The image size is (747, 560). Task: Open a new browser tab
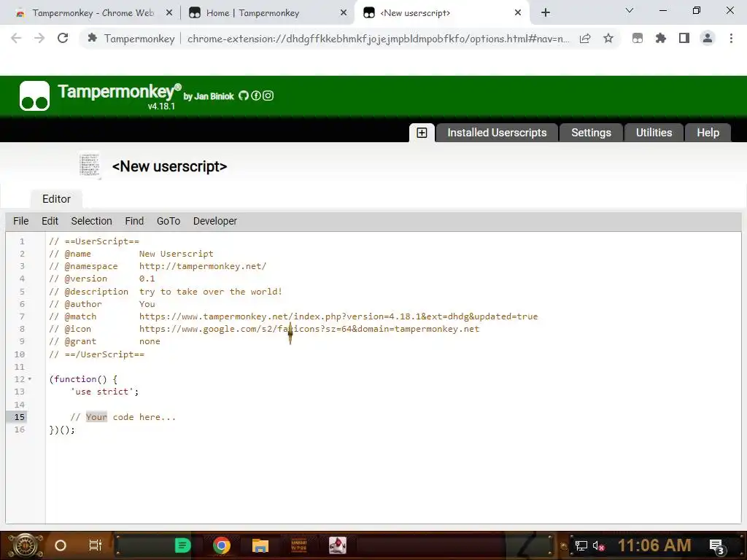(x=546, y=13)
